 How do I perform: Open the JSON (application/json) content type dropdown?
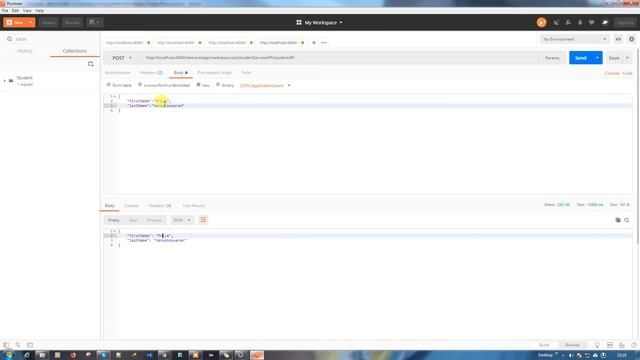click(x=265, y=85)
